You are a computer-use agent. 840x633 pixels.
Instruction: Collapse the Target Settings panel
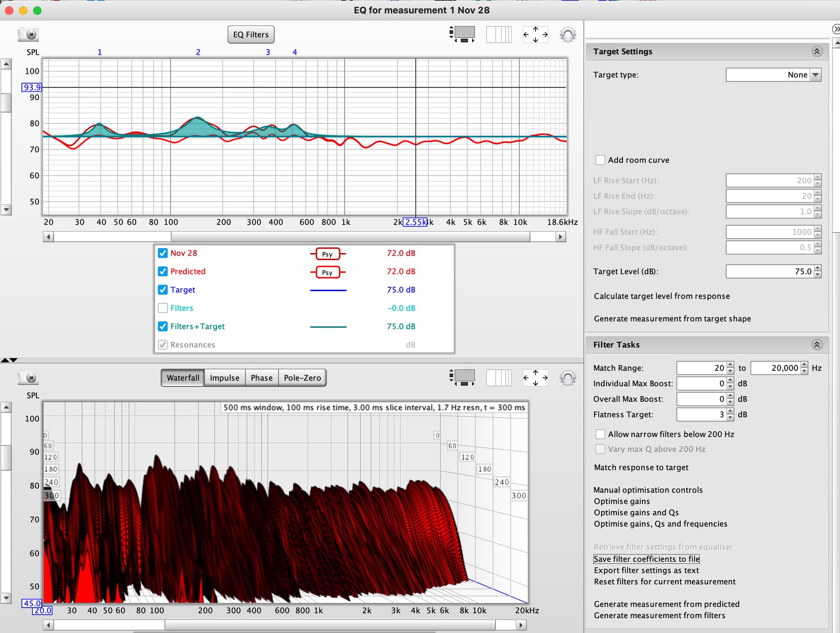pos(817,52)
